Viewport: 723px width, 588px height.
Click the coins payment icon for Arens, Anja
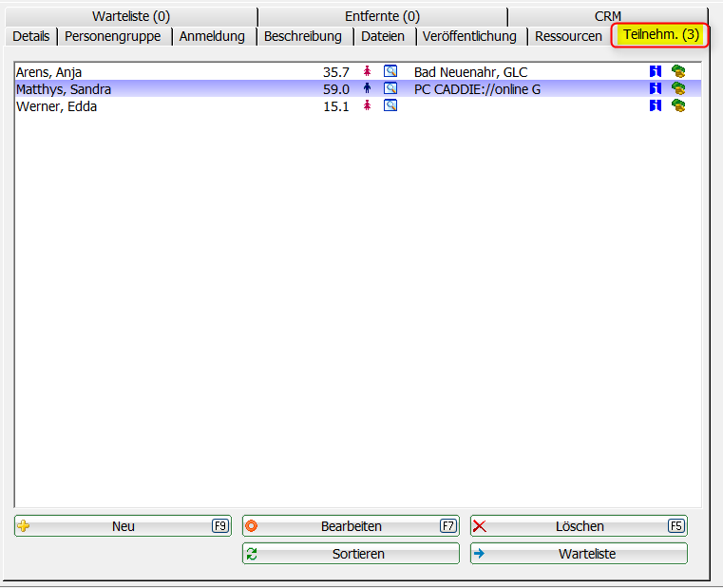(678, 71)
